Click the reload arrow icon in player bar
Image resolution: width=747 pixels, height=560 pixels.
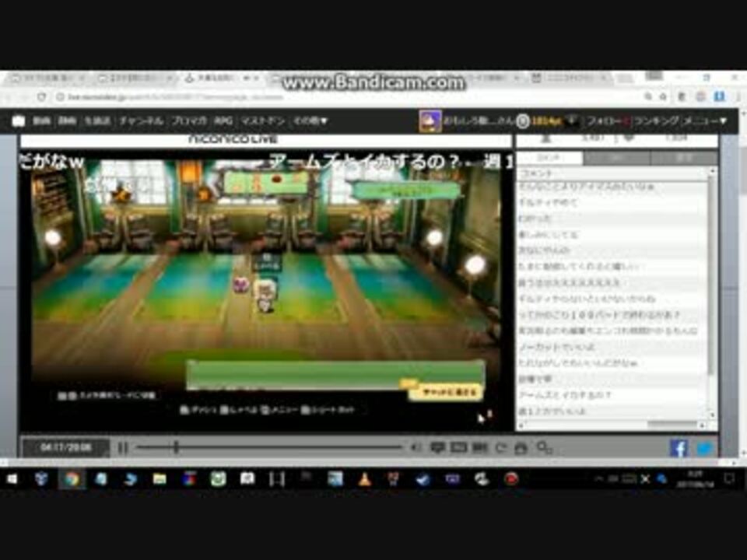tap(500, 448)
